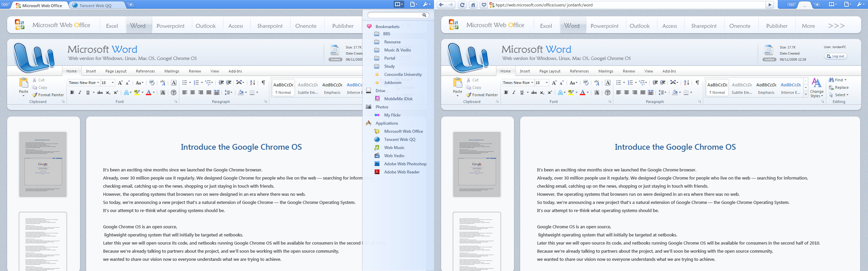Click the browser Home icon
868x271 pixels.
tap(473, 5)
